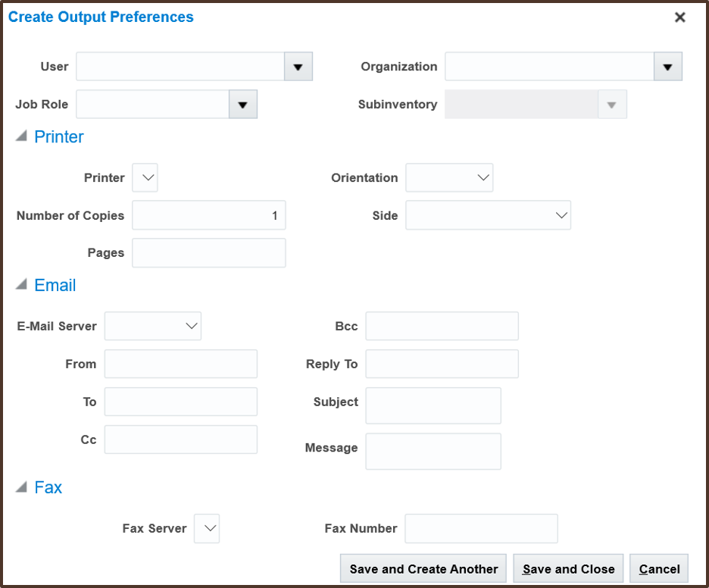Click the Fax Number field

pos(481,528)
